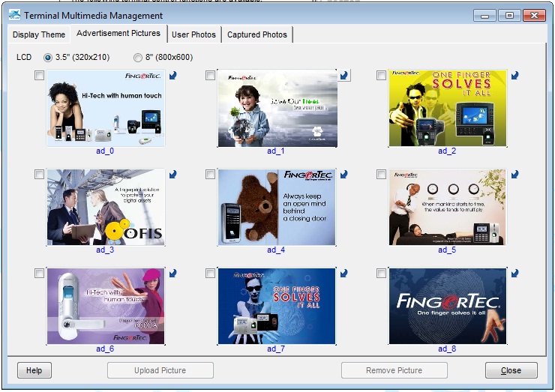Tick the checkbox for picture ad_0

(39, 76)
